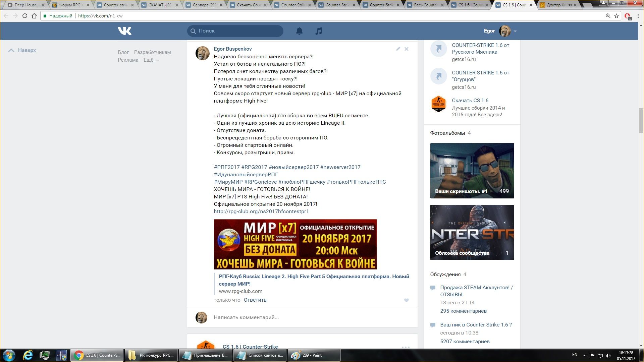Open the Ваши скриншоты #1 album thumbnail

[472, 171]
